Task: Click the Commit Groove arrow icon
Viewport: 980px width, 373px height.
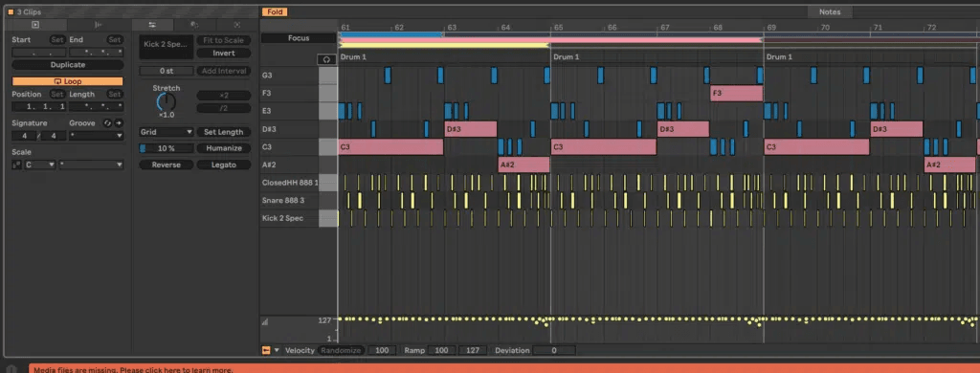Action: point(118,123)
